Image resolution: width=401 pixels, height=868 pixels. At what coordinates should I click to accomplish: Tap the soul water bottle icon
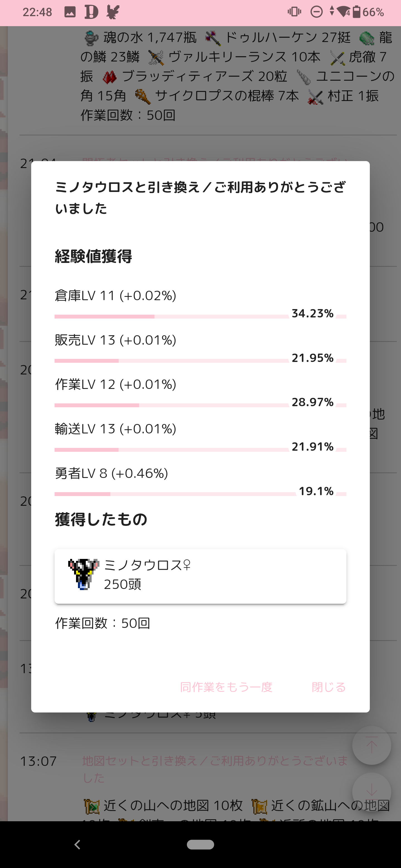(91, 38)
